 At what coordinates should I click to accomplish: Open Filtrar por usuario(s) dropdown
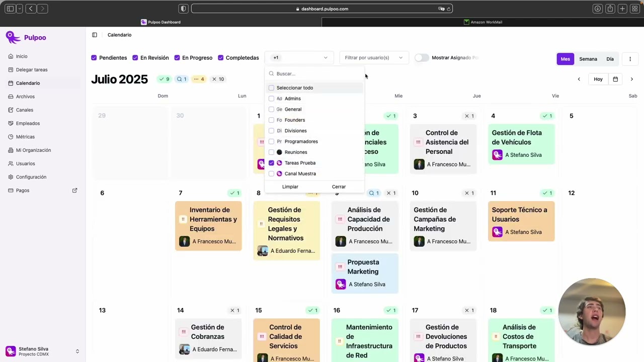coord(374,58)
